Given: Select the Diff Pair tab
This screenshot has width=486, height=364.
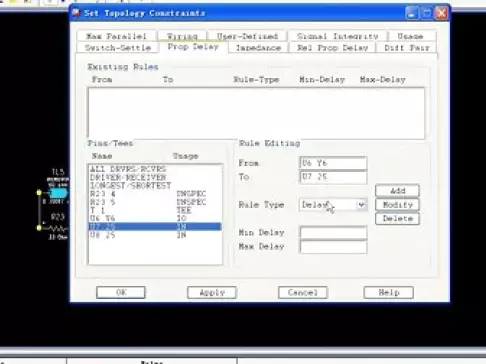Looking at the screenshot, I should point(407,48).
